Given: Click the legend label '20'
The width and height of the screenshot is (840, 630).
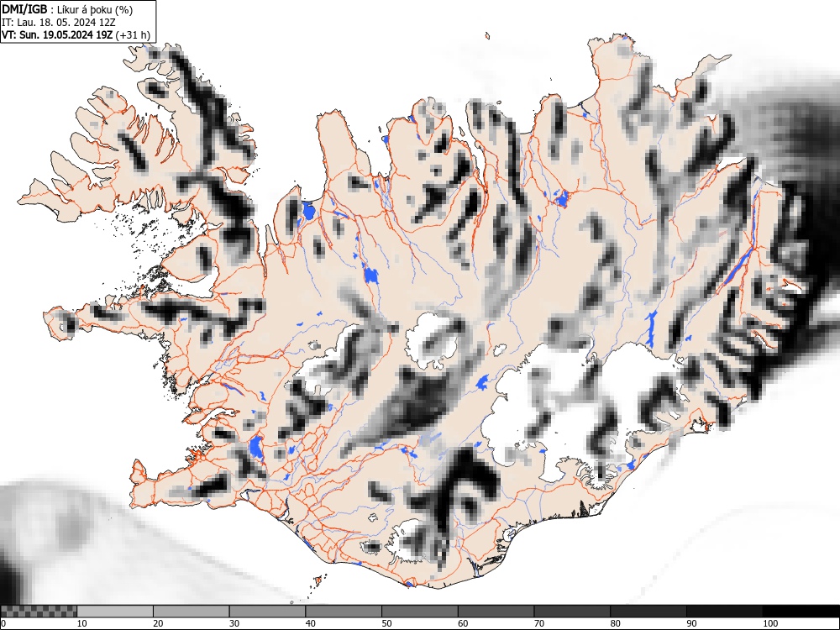Looking at the screenshot, I should 158,623.
